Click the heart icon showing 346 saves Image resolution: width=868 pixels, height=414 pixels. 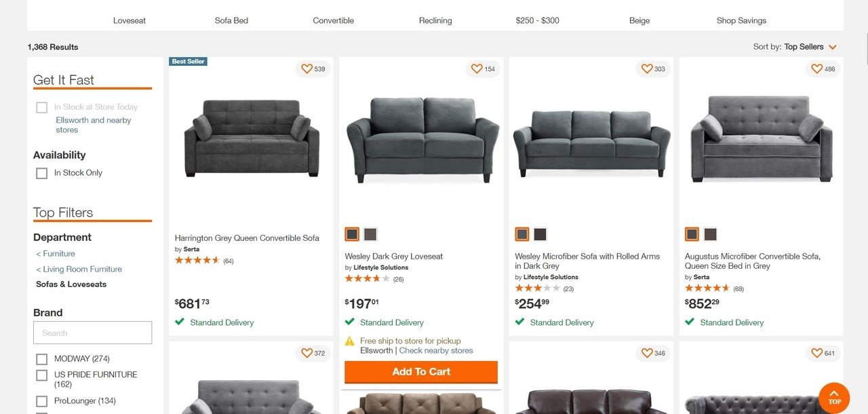(647, 354)
